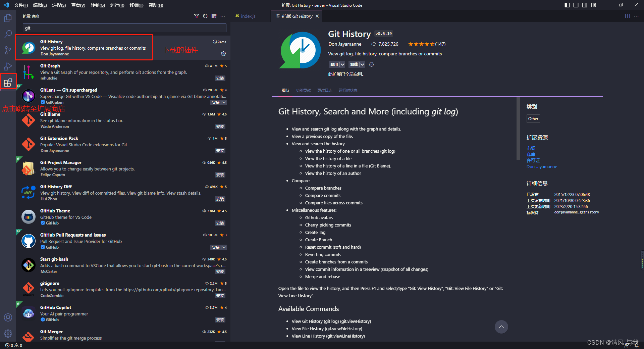The width and height of the screenshot is (644, 349).
Task: Click the manage gear next to uninstall button
Action: pos(371,64)
